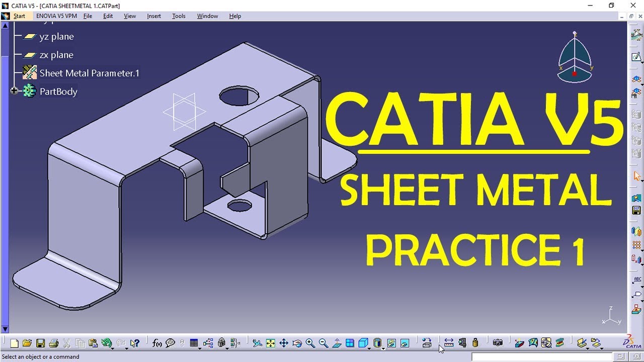Click the Measure Item icon
644x362 pixels.
click(462, 343)
